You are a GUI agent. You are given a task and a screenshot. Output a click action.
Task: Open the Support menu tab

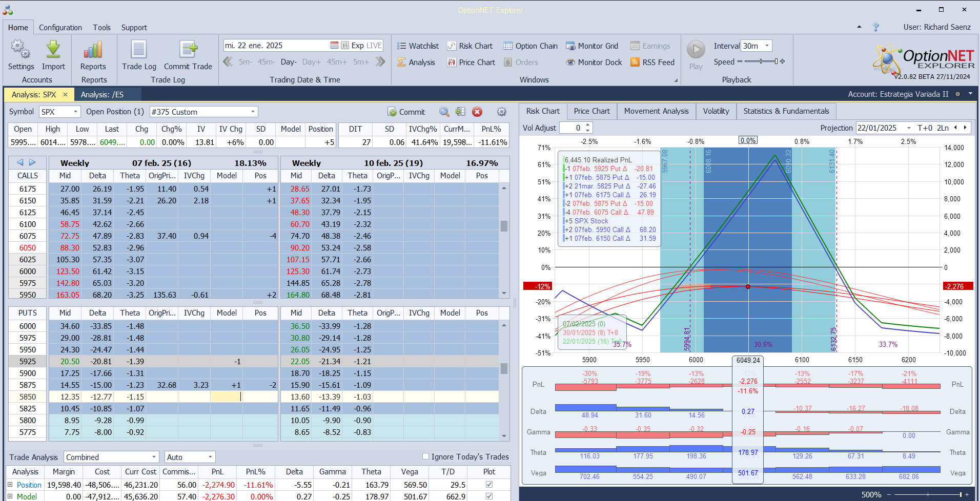click(134, 28)
